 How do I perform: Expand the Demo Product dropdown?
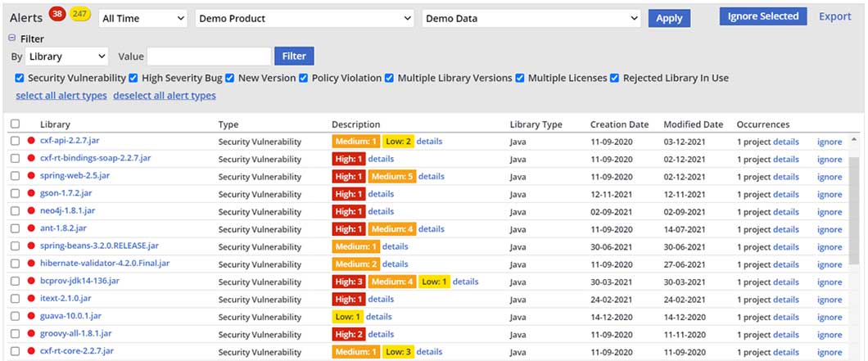(x=305, y=18)
